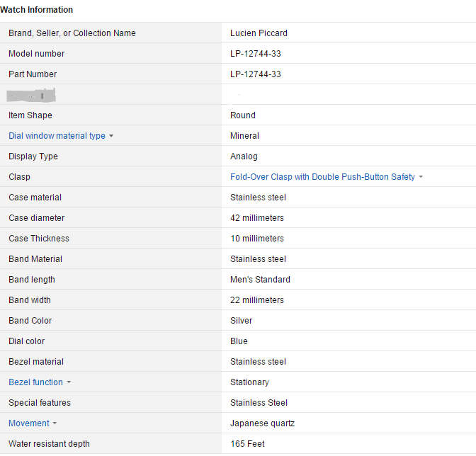Screen dimensions: 476x456
Task: Click the Band Material label
Action: [x=35, y=259]
